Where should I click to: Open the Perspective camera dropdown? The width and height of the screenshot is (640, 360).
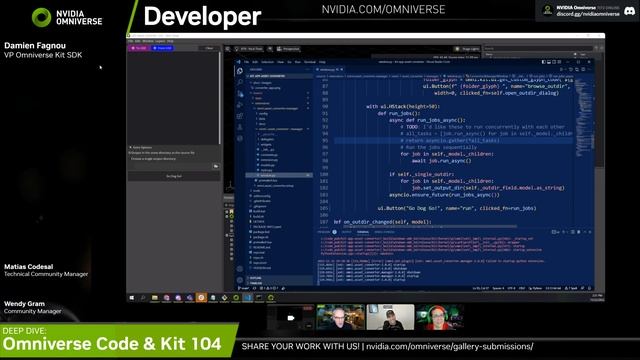[x=288, y=49]
